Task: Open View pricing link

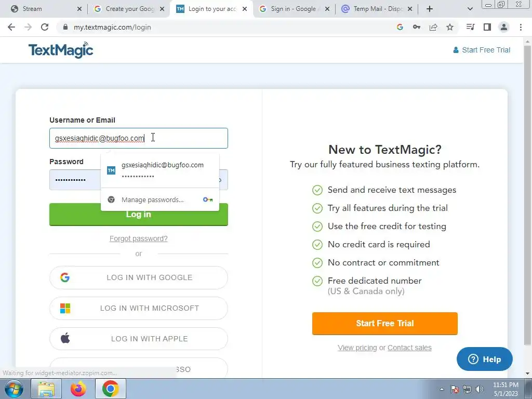Action: (x=357, y=348)
